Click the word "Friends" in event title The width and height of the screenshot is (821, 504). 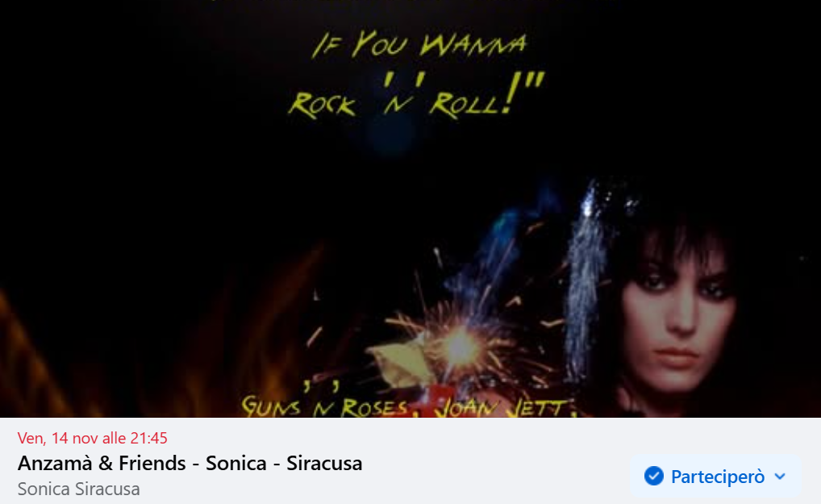pyautogui.click(x=152, y=464)
